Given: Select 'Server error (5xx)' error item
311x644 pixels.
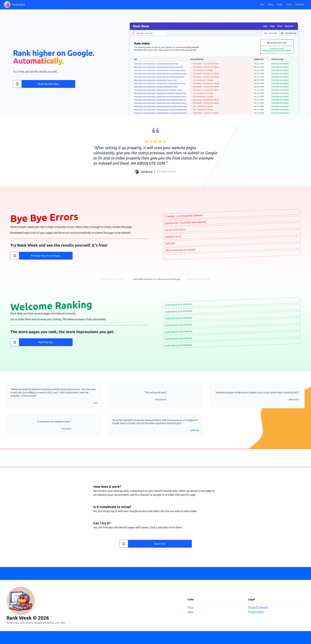Looking at the screenshot, I should [x=232, y=228].
